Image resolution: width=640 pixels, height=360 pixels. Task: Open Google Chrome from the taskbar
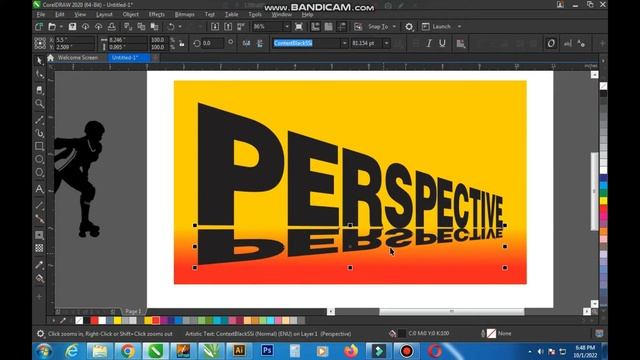[x=127, y=351]
